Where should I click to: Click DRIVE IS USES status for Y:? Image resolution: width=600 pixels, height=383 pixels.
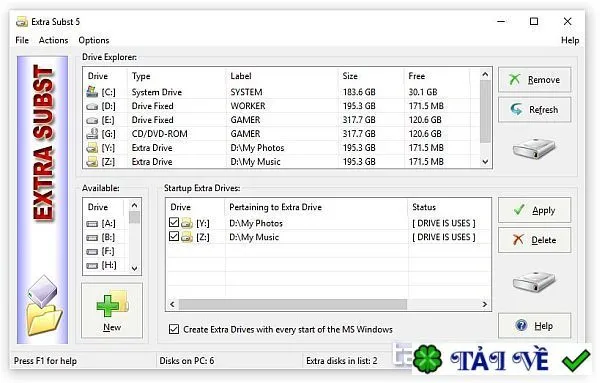tap(444, 223)
